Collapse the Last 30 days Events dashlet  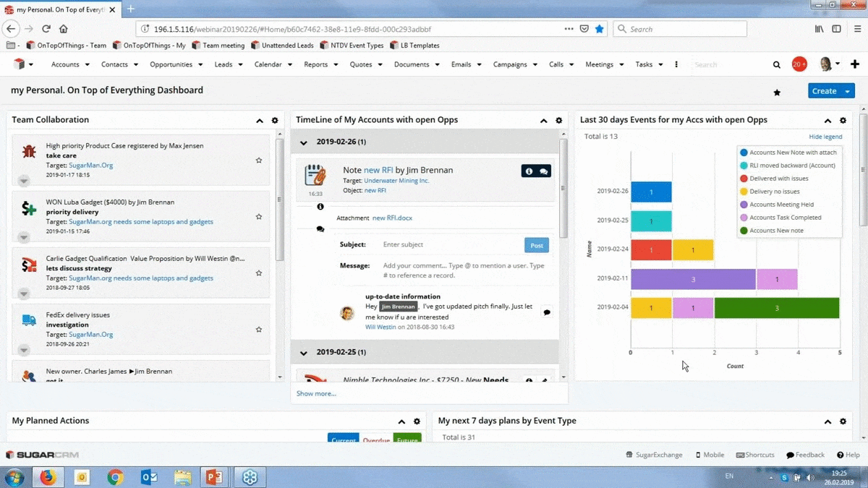pyautogui.click(x=828, y=121)
